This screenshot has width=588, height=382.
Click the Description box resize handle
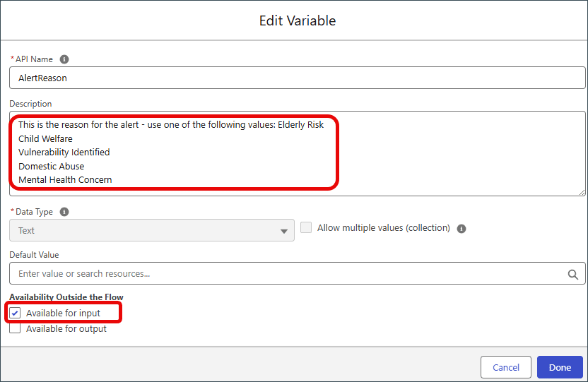(x=582, y=192)
